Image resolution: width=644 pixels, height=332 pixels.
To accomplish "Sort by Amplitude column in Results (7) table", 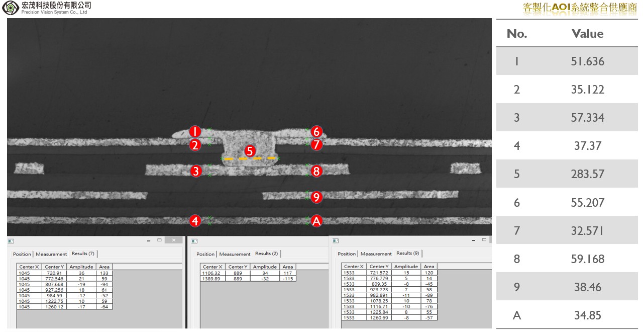I will coord(81,267).
